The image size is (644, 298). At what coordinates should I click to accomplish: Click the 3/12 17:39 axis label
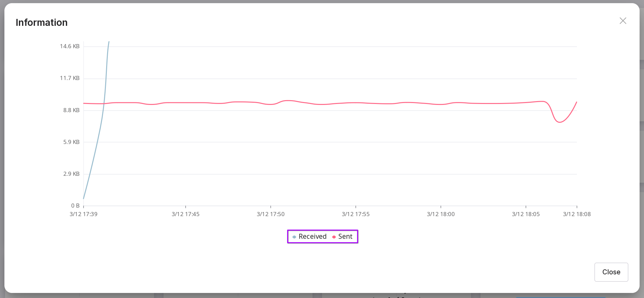[x=83, y=214]
